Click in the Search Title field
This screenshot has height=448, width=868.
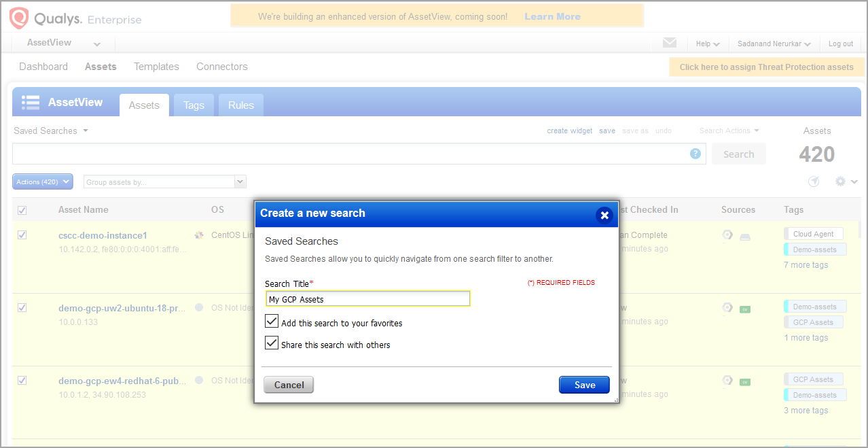coord(367,299)
